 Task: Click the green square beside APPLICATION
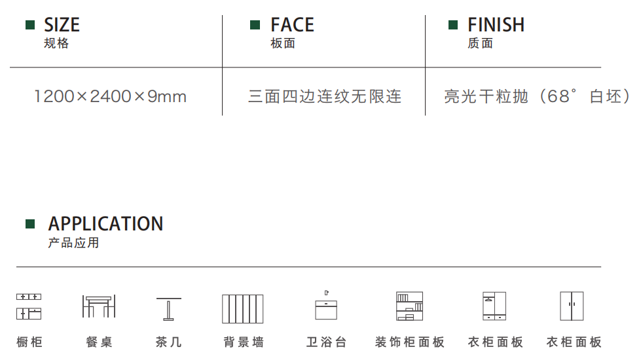[30, 224]
